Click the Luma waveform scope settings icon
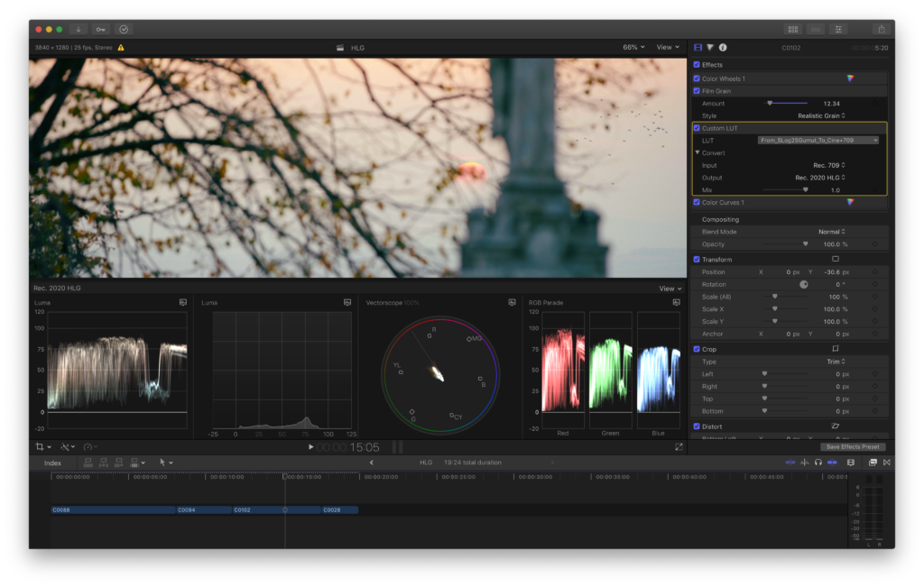 click(x=183, y=303)
